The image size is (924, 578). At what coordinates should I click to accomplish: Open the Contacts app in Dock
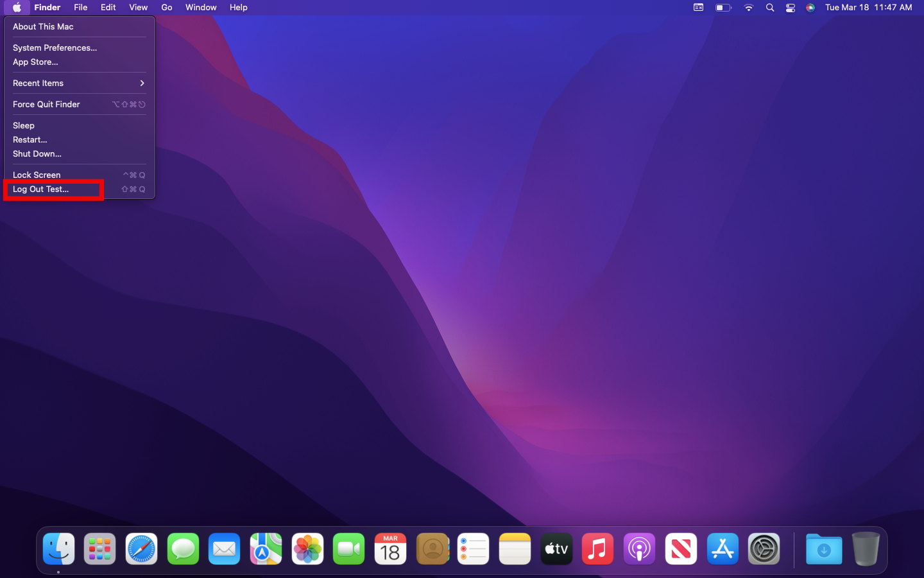tap(432, 549)
